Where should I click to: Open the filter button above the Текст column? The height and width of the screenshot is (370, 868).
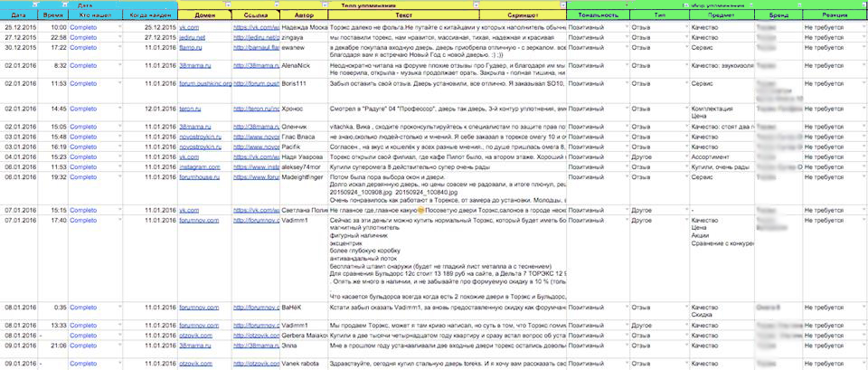coord(476,5)
